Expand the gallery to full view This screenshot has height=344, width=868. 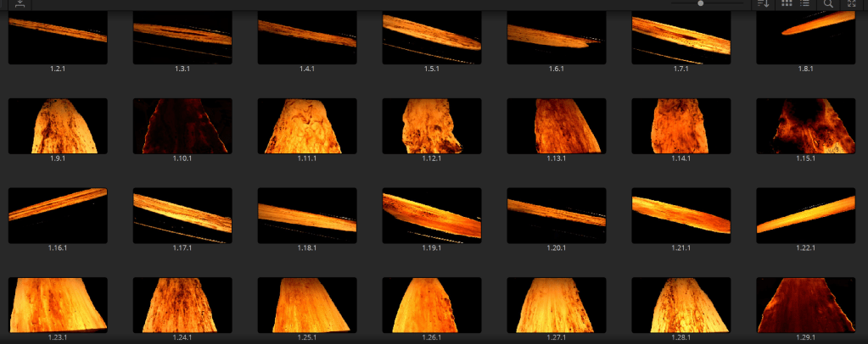coord(851,4)
